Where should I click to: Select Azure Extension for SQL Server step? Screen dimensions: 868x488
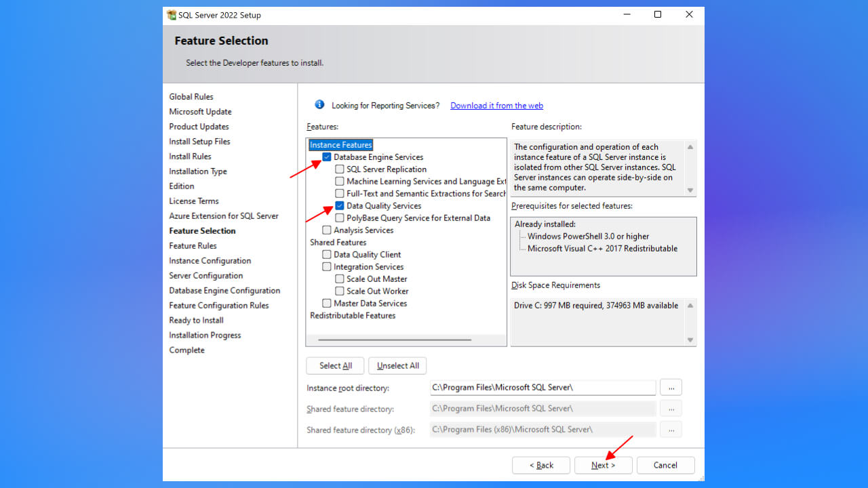pos(224,216)
